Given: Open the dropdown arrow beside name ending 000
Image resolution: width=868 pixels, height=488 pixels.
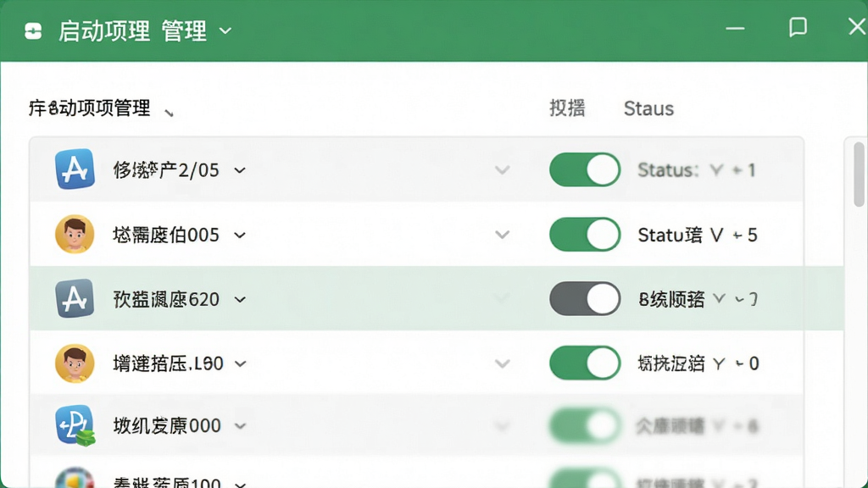Looking at the screenshot, I should [240, 426].
